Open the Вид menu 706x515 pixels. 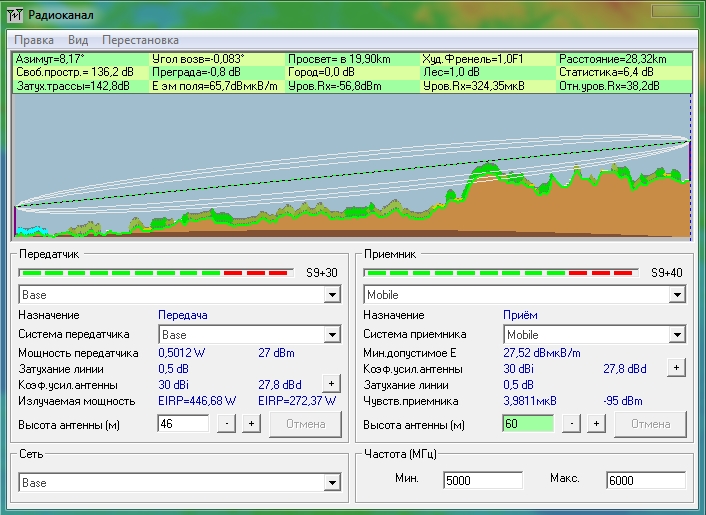click(x=78, y=40)
